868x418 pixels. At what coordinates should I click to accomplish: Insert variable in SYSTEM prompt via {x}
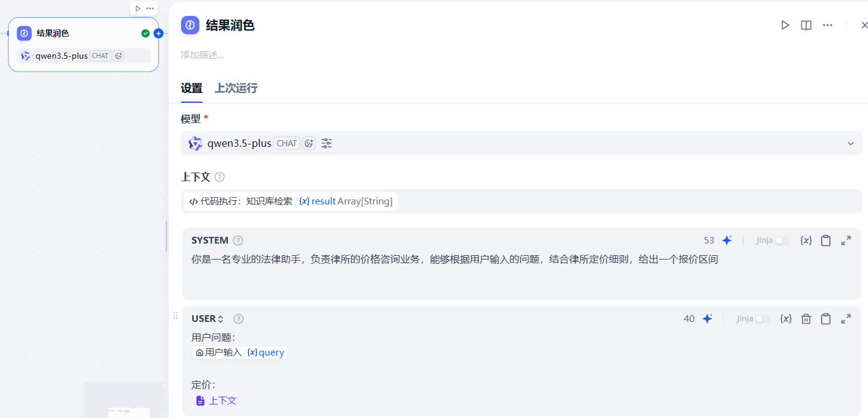point(806,241)
